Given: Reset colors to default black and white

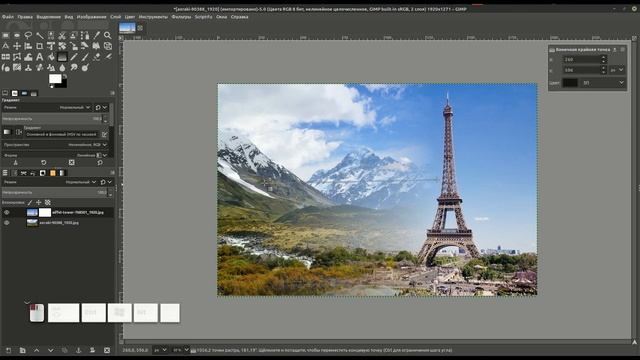Looking at the screenshot, I should click(51, 86).
